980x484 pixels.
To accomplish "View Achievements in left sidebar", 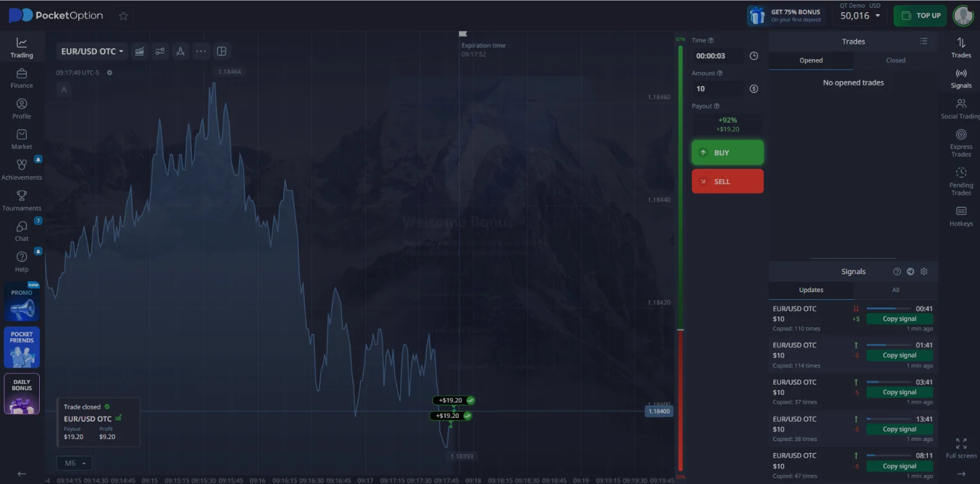I will tap(22, 170).
